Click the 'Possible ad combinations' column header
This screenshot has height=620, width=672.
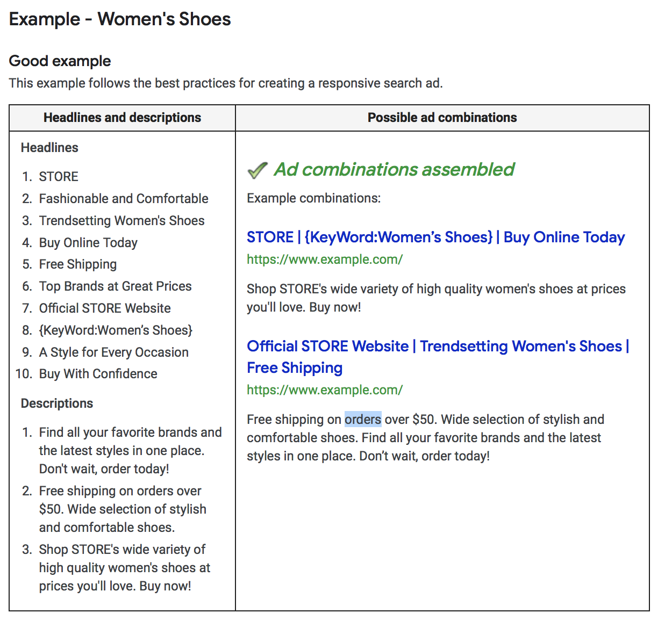click(442, 118)
